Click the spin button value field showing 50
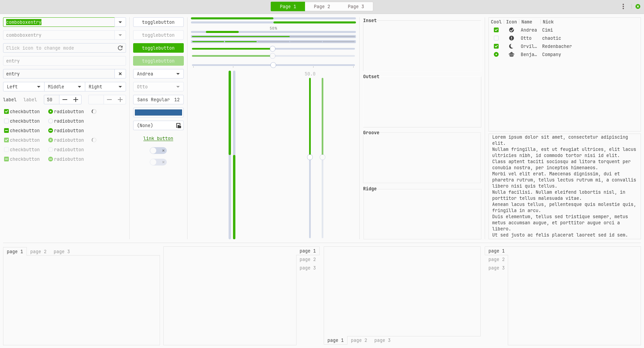644x348 pixels. tap(52, 100)
